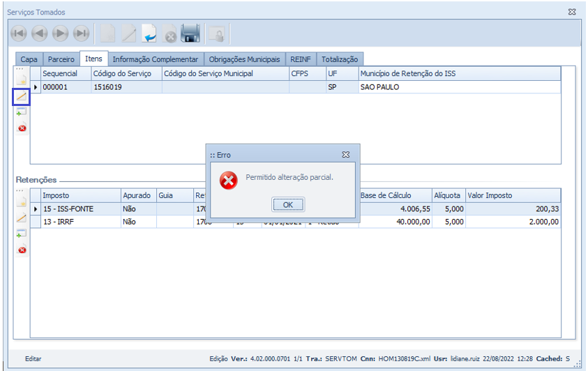588x371 pixels.
Task: Click the red delete icon beside the Retenções grid
Action: pyautogui.click(x=22, y=250)
